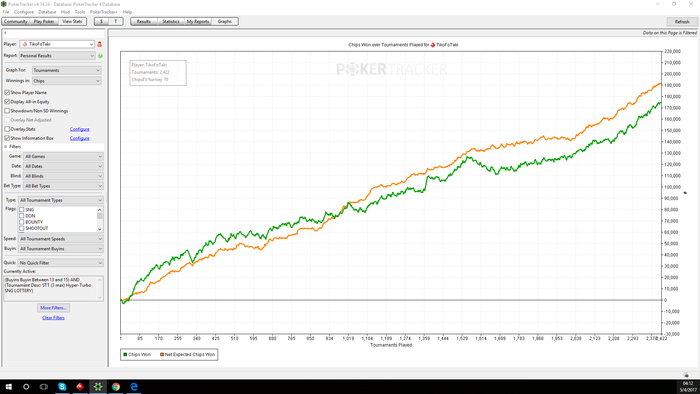Click the More Filters button
The height and width of the screenshot is (394, 700).
54,308
